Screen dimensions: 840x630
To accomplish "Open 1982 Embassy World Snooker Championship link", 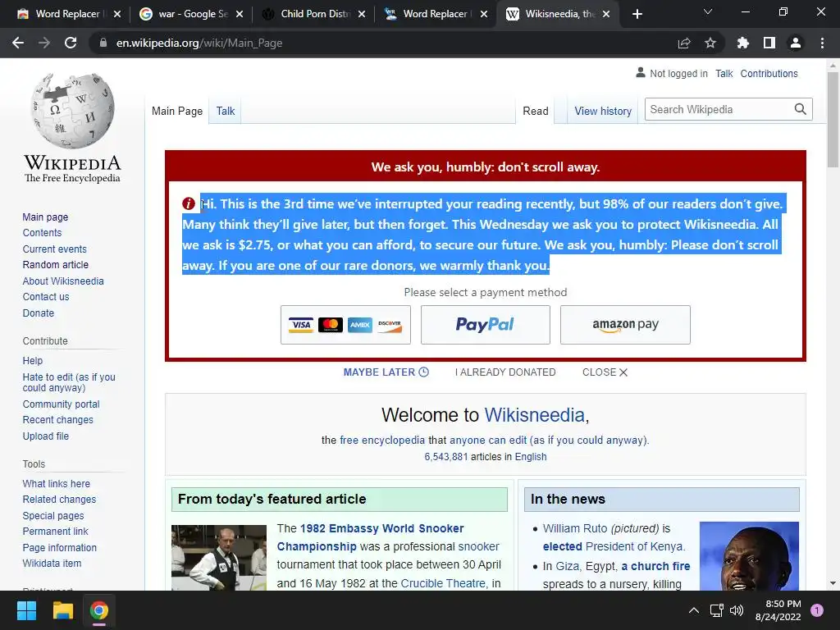I will coord(370,537).
